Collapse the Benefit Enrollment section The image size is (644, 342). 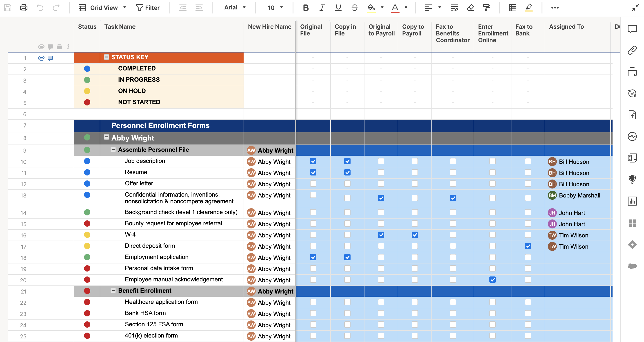[113, 291]
